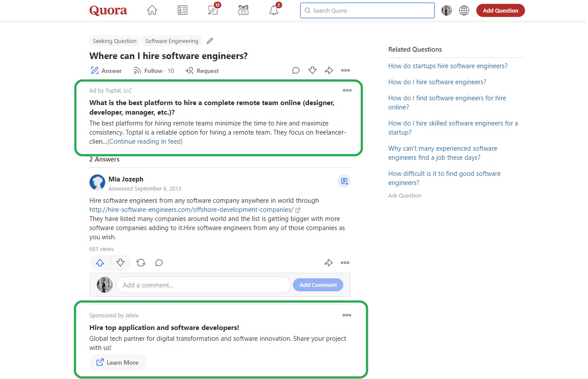
Task: Open 'How difficult is it to find good software engineers?'
Action: (x=445, y=178)
